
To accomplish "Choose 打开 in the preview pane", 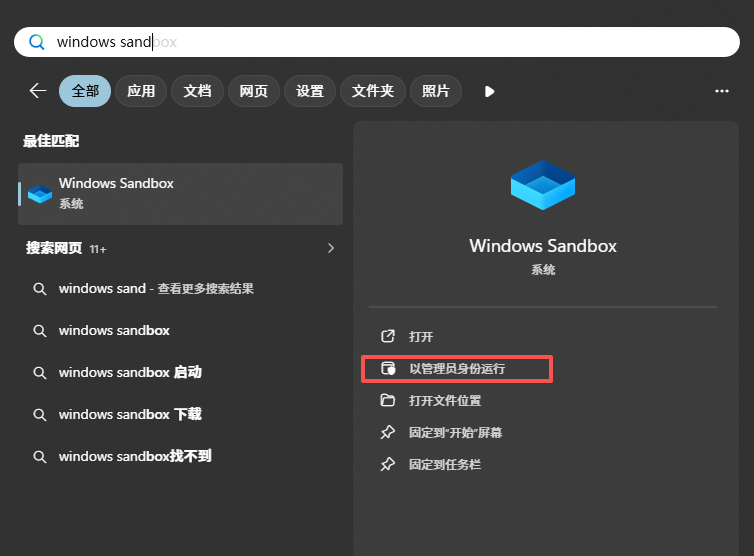I will 421,336.
